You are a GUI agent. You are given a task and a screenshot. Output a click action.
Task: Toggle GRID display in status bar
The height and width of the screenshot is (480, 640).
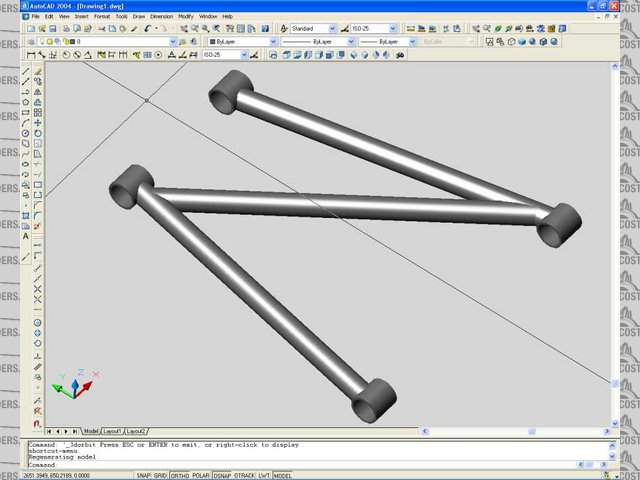[x=160, y=476]
